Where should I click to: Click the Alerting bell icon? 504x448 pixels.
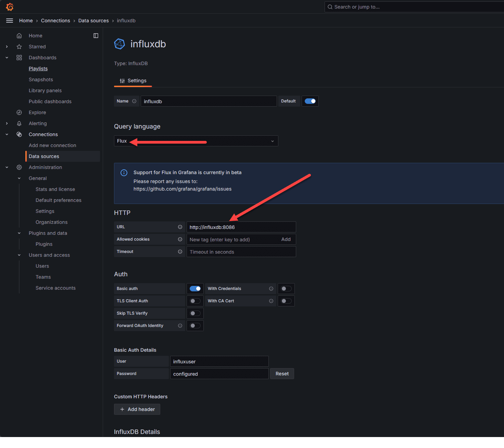click(19, 123)
